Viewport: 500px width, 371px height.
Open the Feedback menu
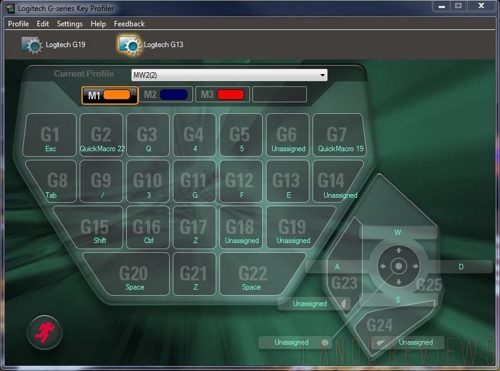point(129,24)
